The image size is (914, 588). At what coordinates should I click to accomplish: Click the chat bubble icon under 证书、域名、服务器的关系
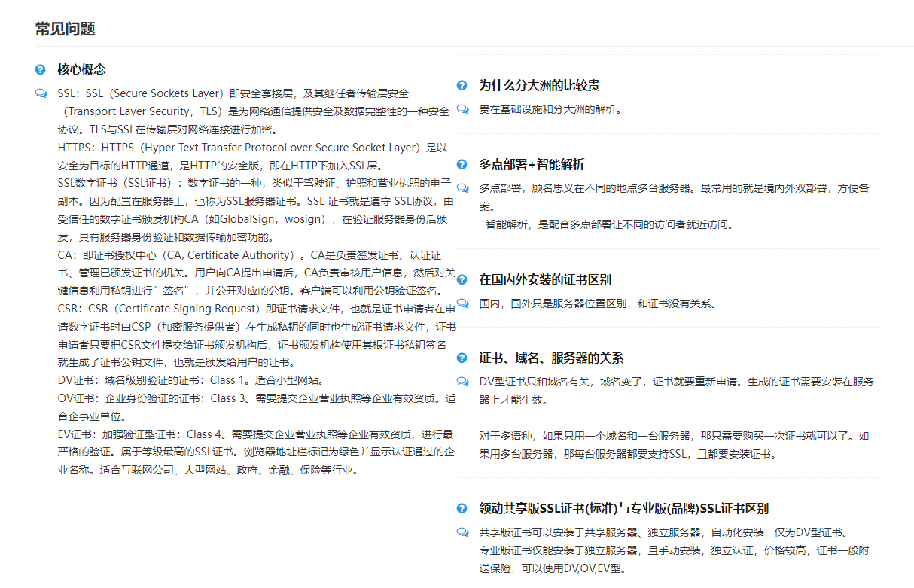pyautogui.click(x=462, y=382)
